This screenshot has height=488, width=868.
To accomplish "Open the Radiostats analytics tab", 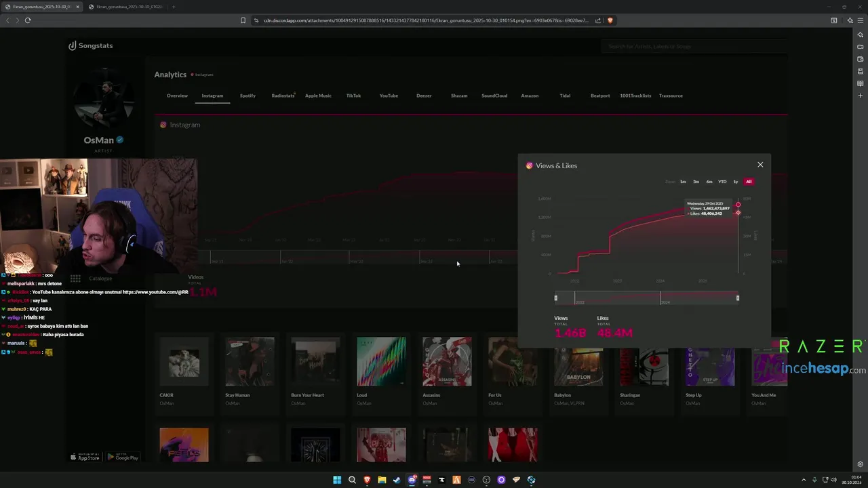I will point(283,96).
